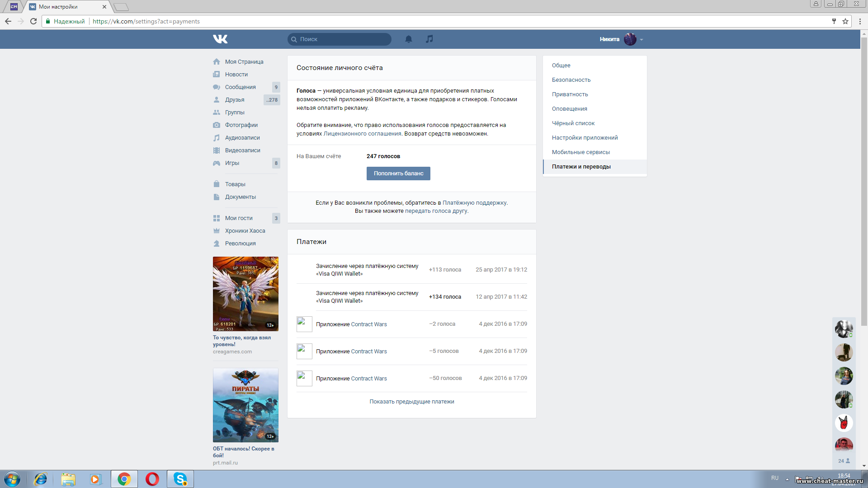Click the VK logo icon
The image size is (868, 488).
pyautogui.click(x=220, y=39)
